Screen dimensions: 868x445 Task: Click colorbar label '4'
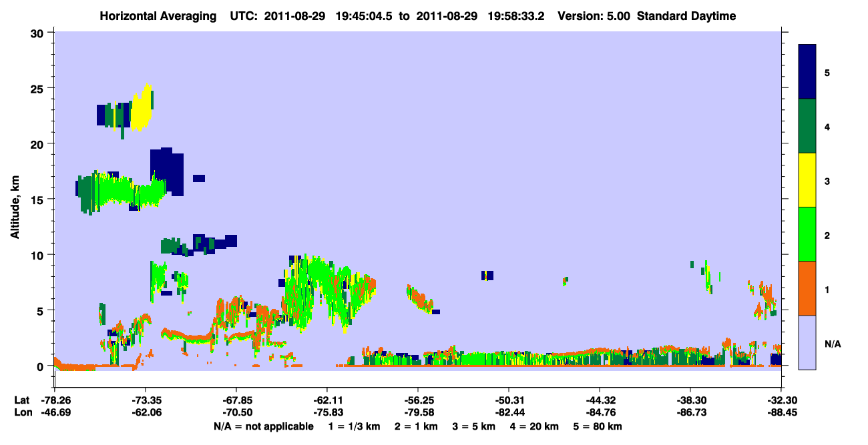[827, 127]
